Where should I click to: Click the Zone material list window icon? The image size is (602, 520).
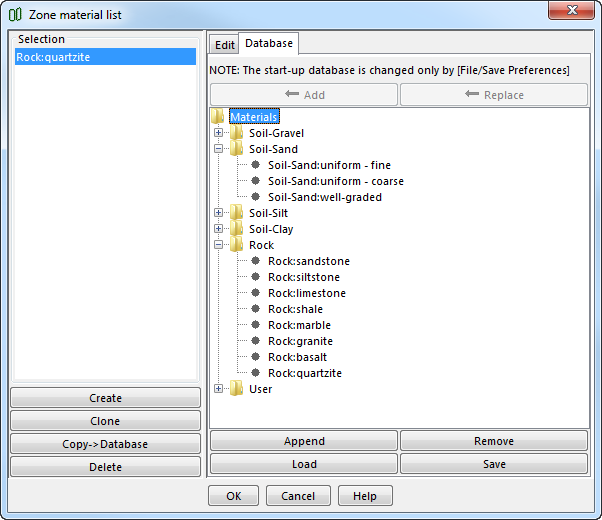pyautogui.click(x=15, y=15)
